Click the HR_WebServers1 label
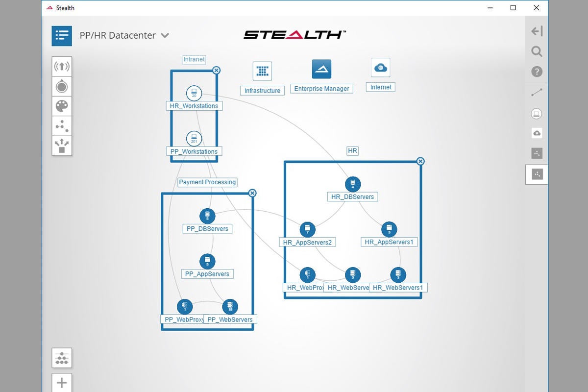This screenshot has height=392, width=588. coord(398,288)
